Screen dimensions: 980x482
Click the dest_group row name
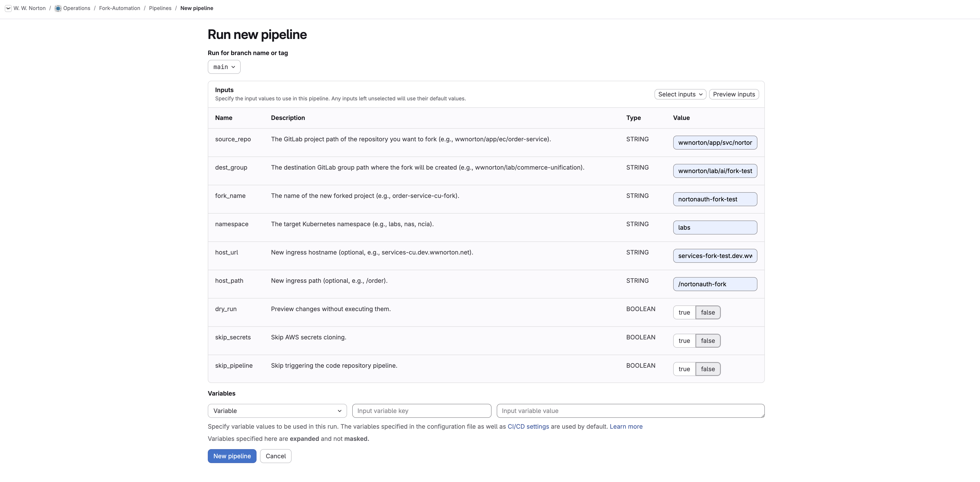pos(231,167)
